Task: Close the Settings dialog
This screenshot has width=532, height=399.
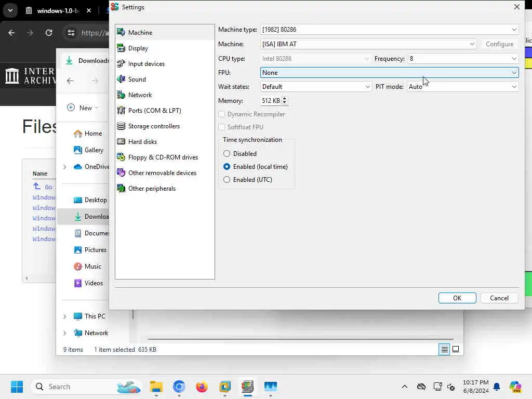Action: coord(516,7)
